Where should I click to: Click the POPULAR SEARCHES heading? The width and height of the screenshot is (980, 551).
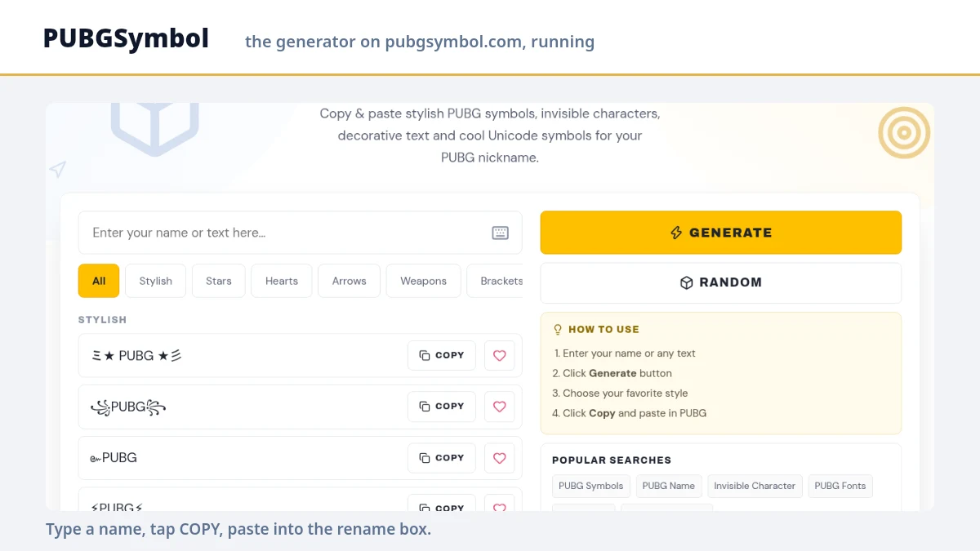coord(612,460)
